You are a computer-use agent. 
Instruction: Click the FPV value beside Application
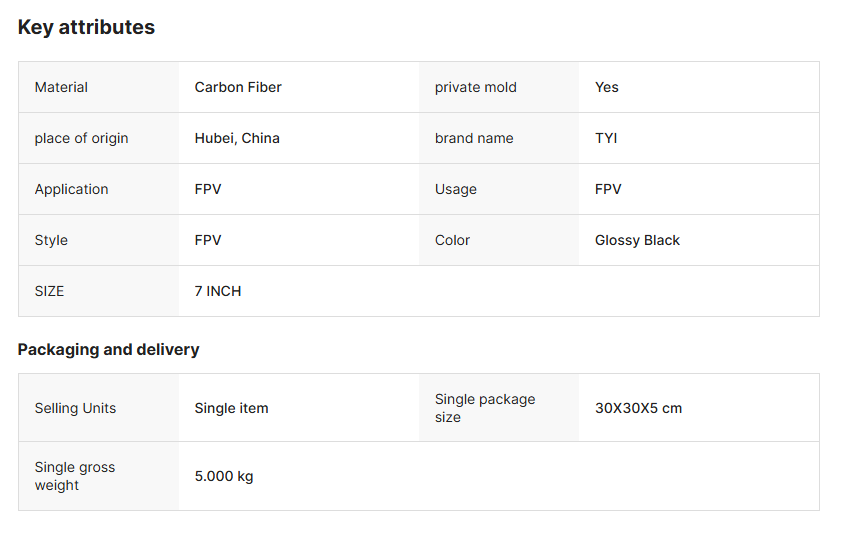[208, 189]
